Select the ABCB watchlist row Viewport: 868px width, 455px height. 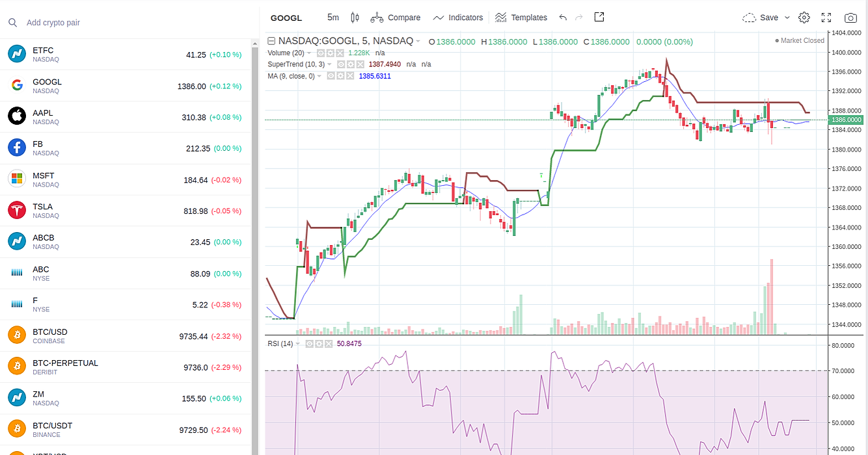tap(125, 242)
